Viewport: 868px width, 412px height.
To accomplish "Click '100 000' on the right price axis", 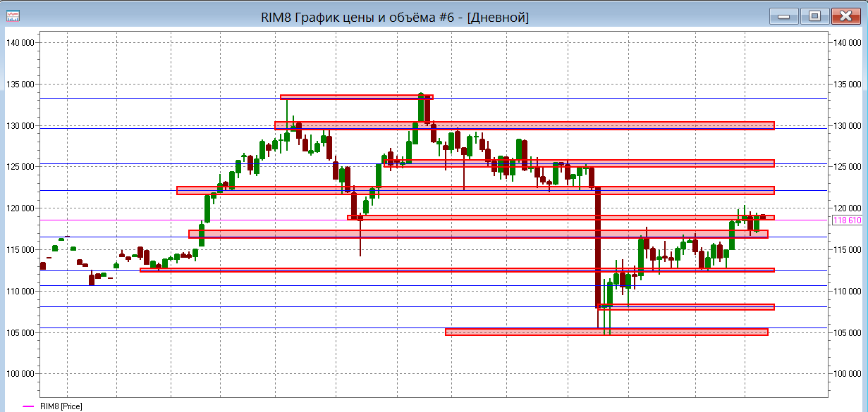I will click(x=848, y=373).
